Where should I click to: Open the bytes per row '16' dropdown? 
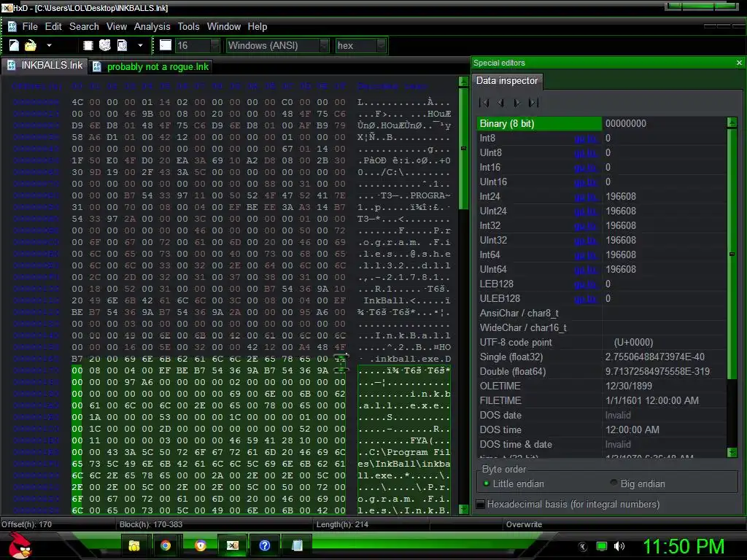click(214, 45)
